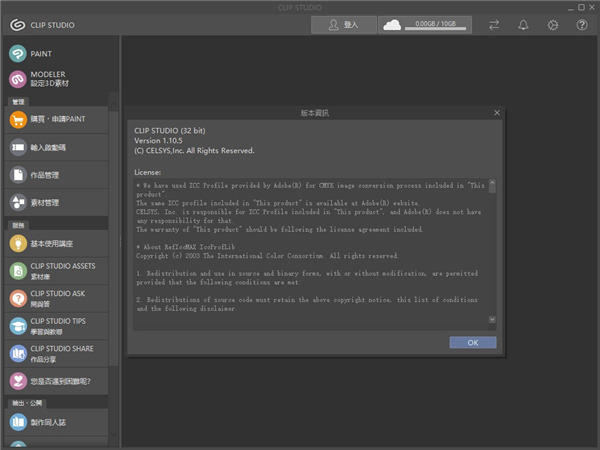Open 輸入啟動碼 activation code entry
Image resolution: width=600 pixels, height=450 pixels.
point(50,148)
